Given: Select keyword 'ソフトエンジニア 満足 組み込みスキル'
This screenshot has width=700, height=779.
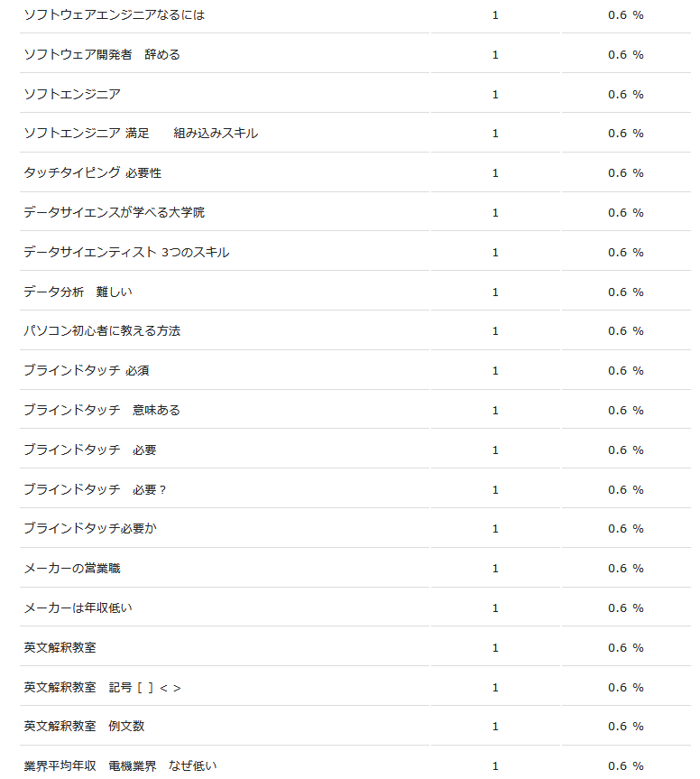Looking at the screenshot, I should [141, 134].
